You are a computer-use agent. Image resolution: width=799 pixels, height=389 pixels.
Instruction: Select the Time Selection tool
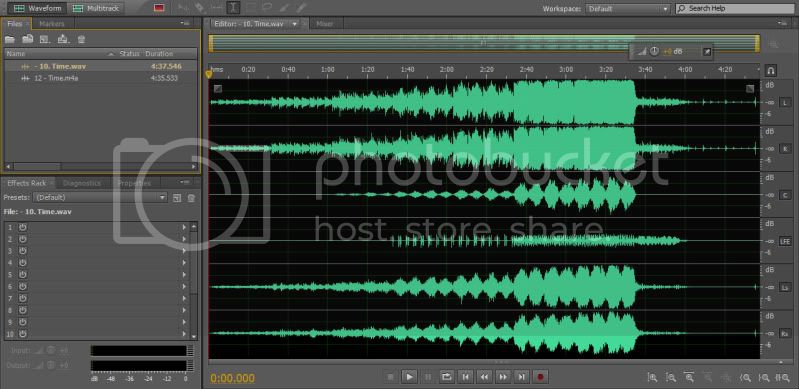tap(233, 8)
